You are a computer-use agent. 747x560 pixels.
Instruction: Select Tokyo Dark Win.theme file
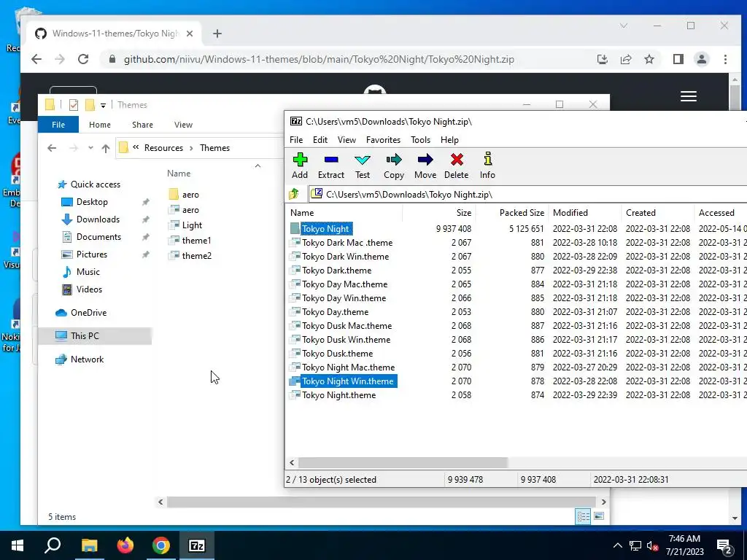coord(345,256)
